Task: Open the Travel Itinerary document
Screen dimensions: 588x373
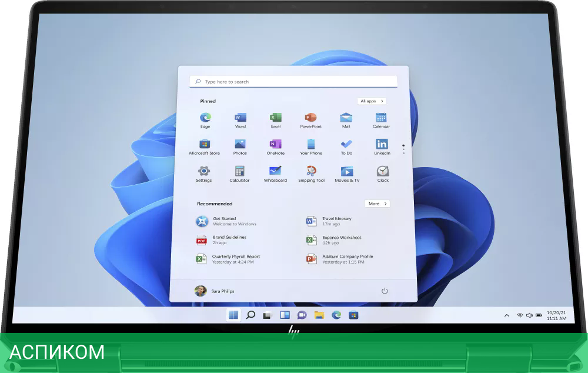Action: point(336,221)
